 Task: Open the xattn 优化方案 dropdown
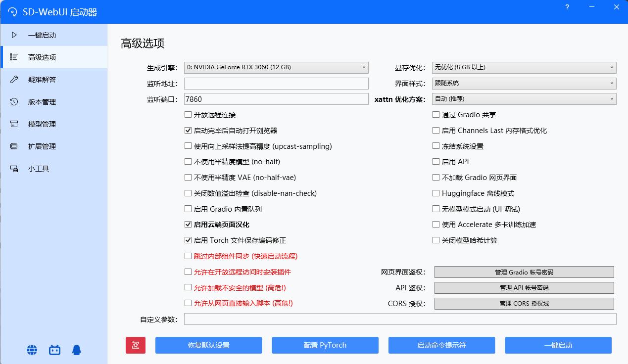coord(525,99)
